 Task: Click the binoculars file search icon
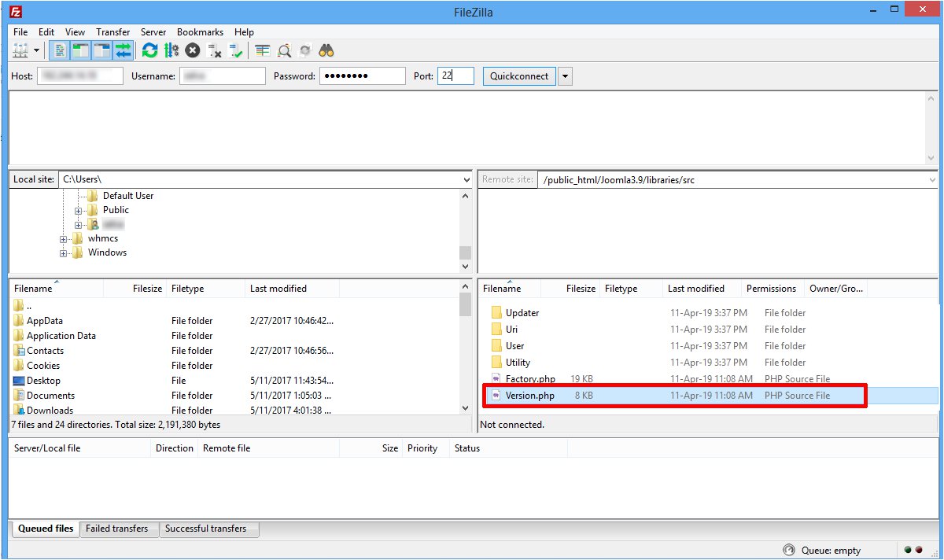point(326,51)
